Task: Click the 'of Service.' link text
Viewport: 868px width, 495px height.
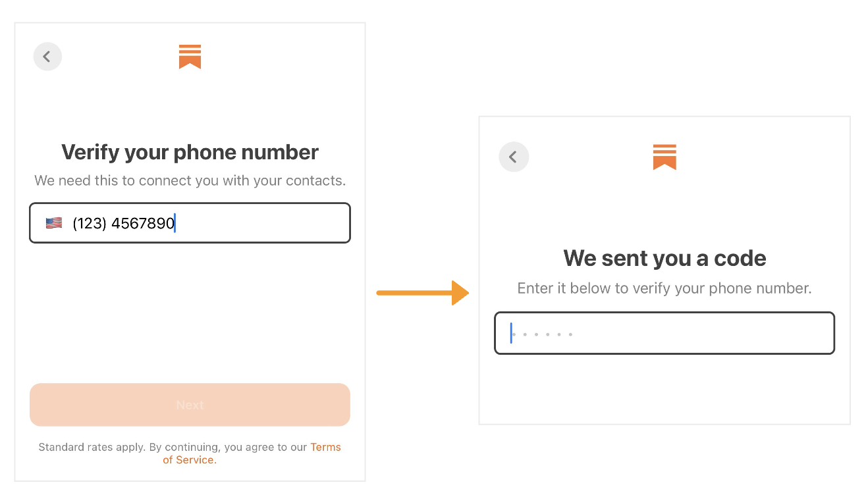Action: (x=190, y=459)
